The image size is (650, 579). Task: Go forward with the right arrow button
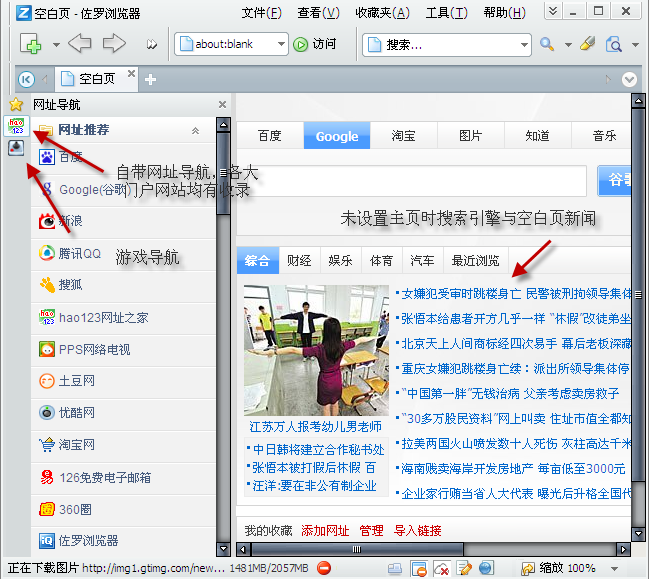point(114,44)
